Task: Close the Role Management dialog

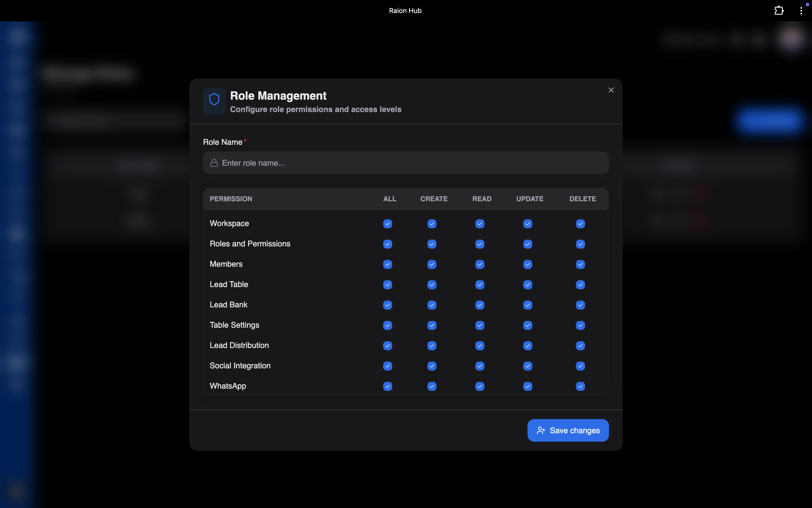Action: click(x=611, y=90)
